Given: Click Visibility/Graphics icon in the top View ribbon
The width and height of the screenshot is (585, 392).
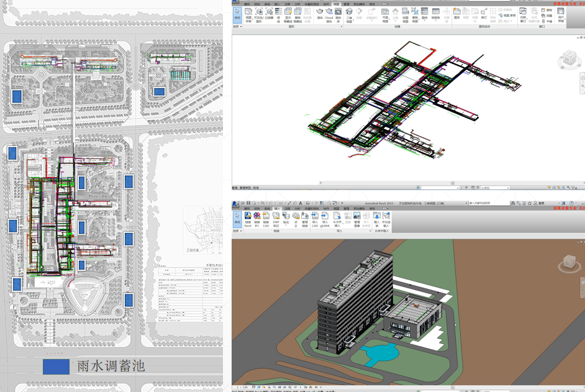Looking at the screenshot, I should (x=258, y=13).
